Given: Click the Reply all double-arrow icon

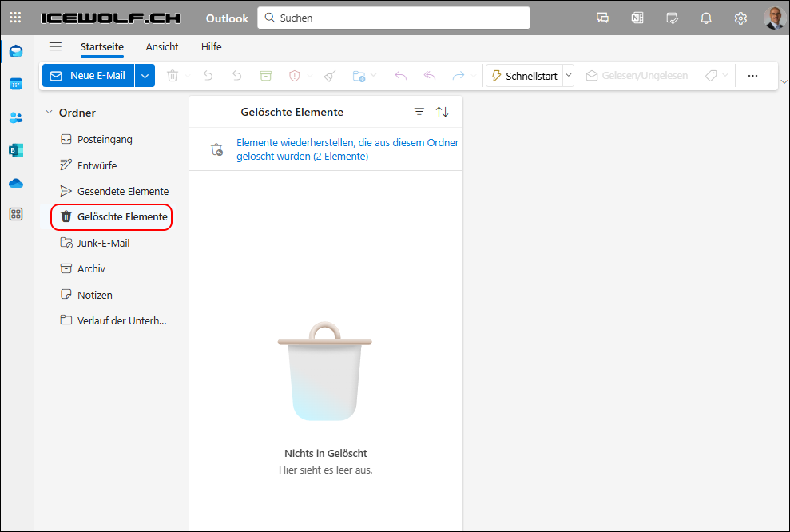Looking at the screenshot, I should tap(429, 76).
